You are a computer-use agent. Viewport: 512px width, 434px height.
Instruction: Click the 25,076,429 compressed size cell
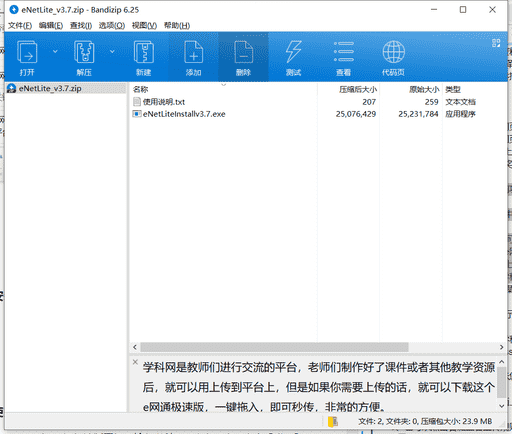[x=356, y=114]
